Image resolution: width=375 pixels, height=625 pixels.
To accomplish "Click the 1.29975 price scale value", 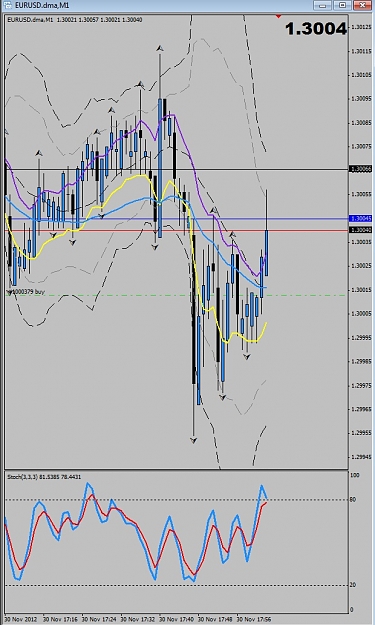I will pos(361,385).
